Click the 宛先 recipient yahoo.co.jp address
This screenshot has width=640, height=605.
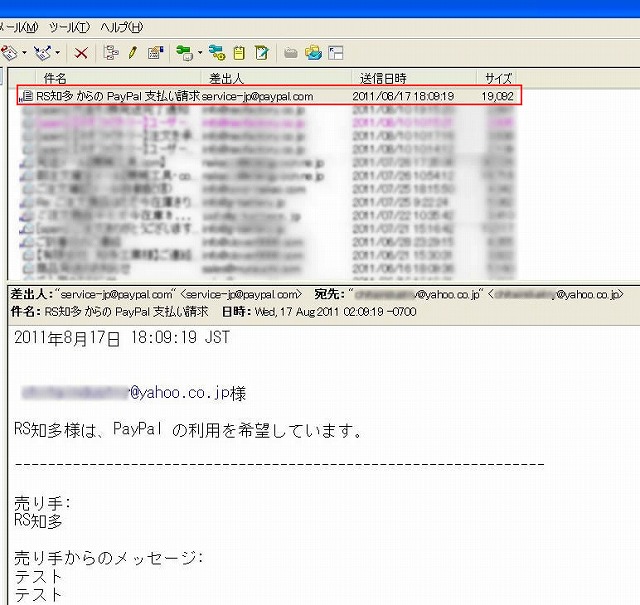pos(485,294)
